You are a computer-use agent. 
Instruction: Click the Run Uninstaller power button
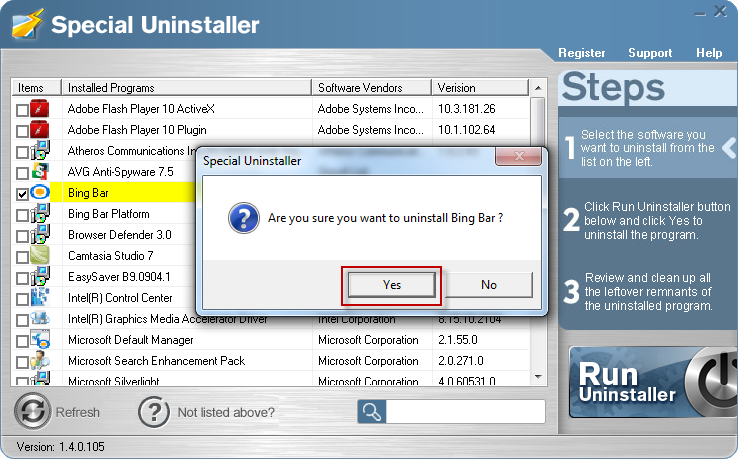click(x=711, y=382)
